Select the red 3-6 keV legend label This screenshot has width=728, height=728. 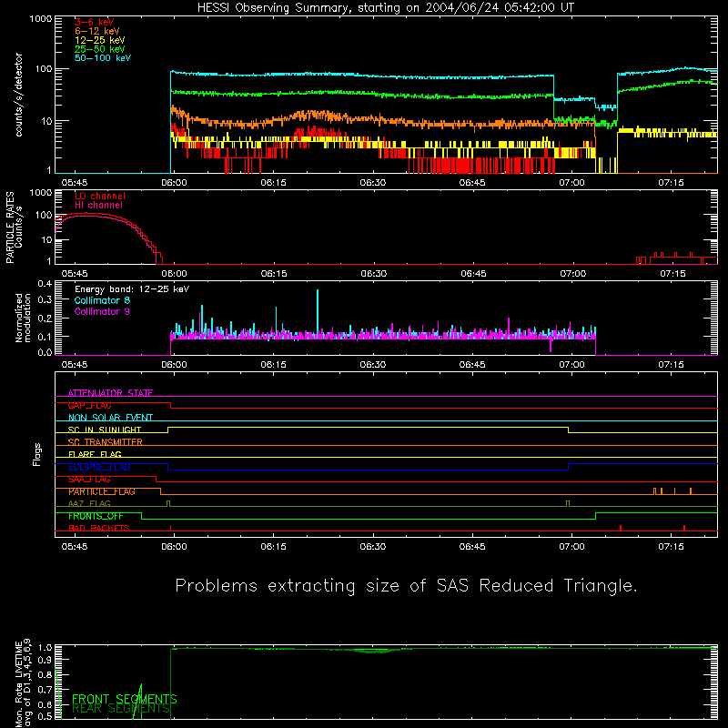95,22
